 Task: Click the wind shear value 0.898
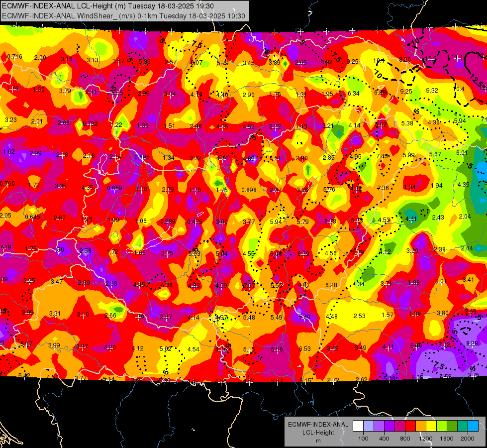tap(249, 190)
